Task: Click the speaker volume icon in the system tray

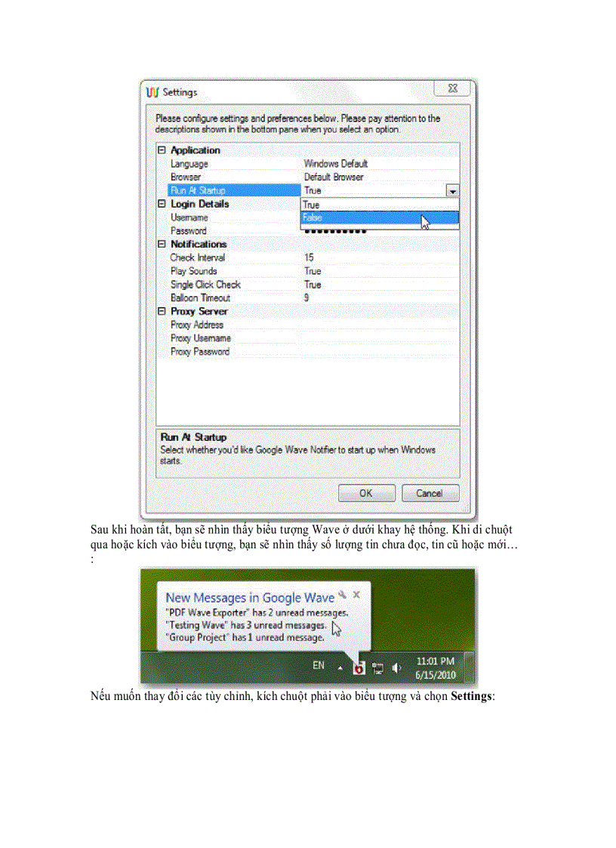Action: pyautogui.click(x=396, y=667)
